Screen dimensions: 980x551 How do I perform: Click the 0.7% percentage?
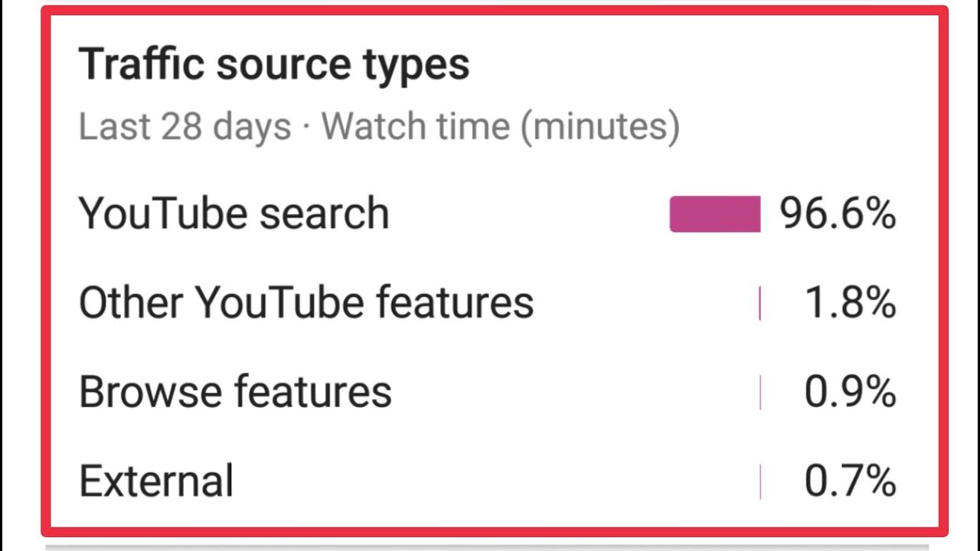[x=850, y=481]
